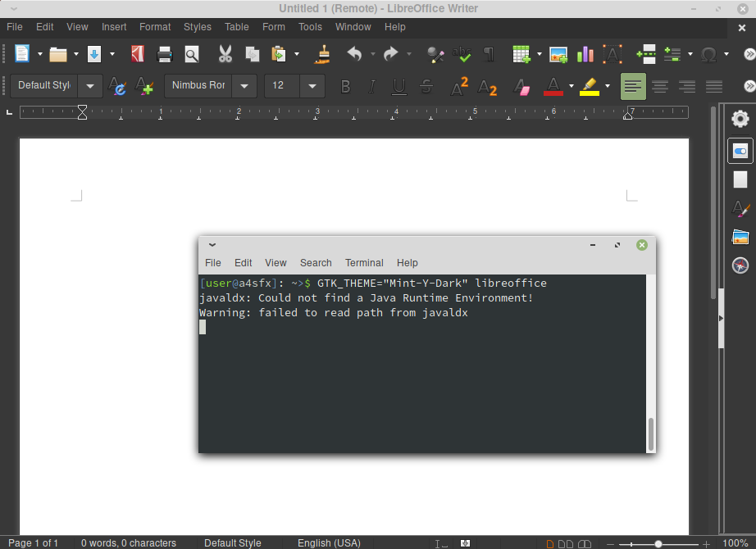
Task: Print the document
Action: (165, 54)
